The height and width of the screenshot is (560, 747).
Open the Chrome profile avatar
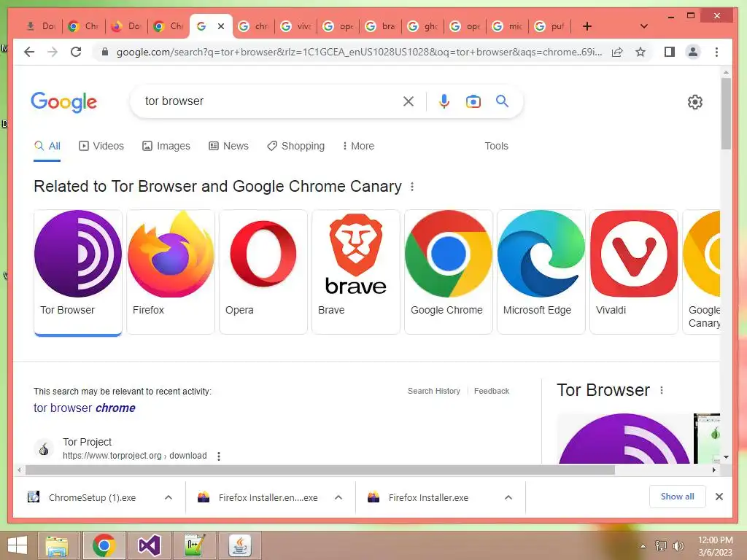coord(693,52)
